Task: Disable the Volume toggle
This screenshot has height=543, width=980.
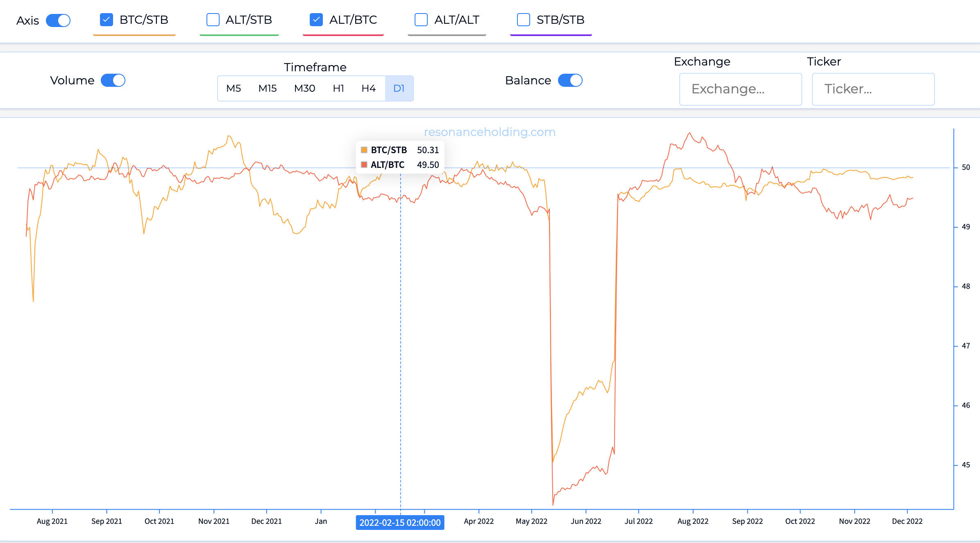Action: pyautogui.click(x=113, y=80)
